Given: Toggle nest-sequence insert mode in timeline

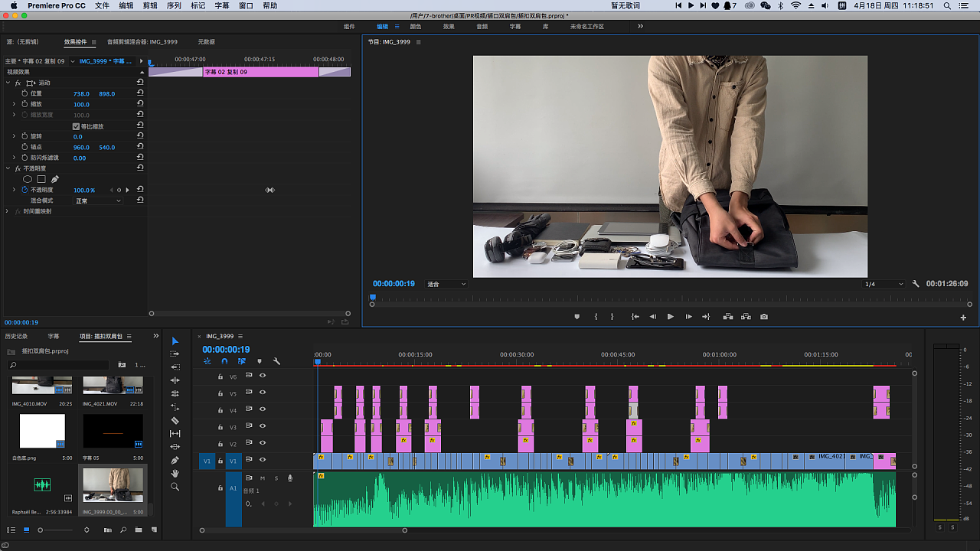Looking at the screenshot, I should tap(207, 361).
